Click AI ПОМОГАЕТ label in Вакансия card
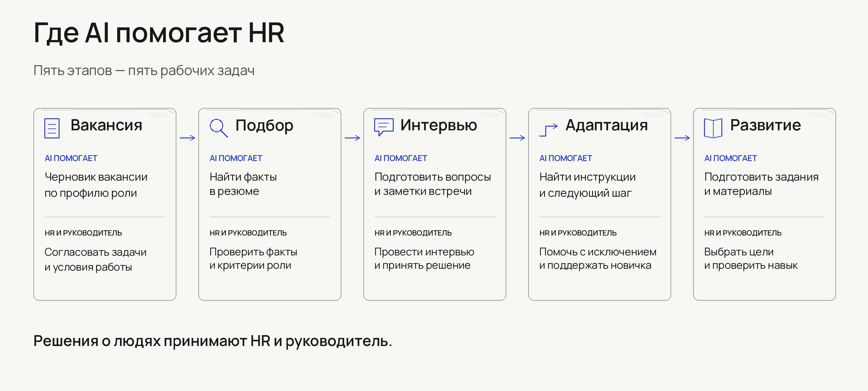This screenshot has width=868, height=391. pos(71,158)
